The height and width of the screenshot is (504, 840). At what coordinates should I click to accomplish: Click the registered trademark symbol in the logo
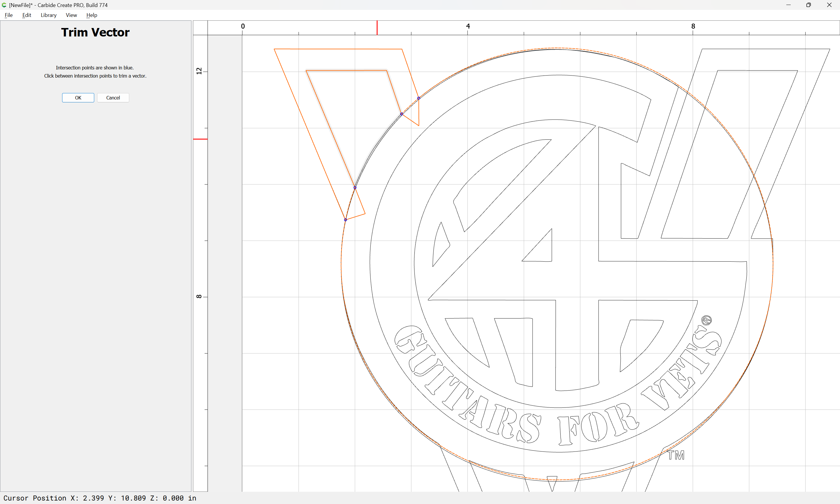point(707,320)
